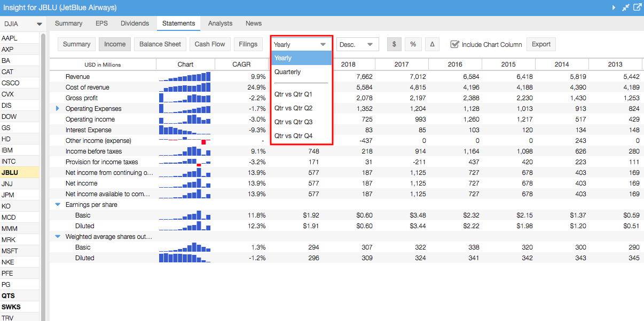Select Qtr vs Qtr Q3 option

click(x=302, y=122)
